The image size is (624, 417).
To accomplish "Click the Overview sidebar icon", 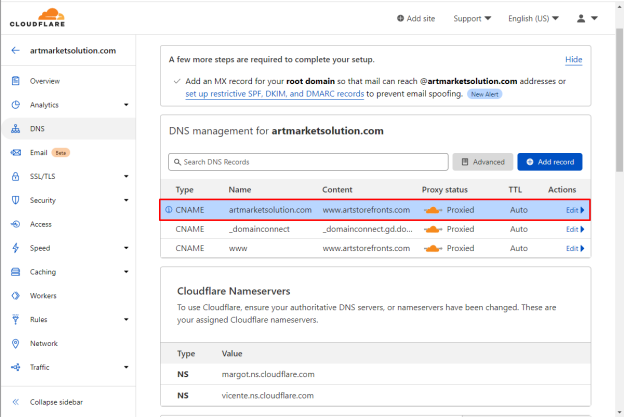I will (x=16, y=81).
